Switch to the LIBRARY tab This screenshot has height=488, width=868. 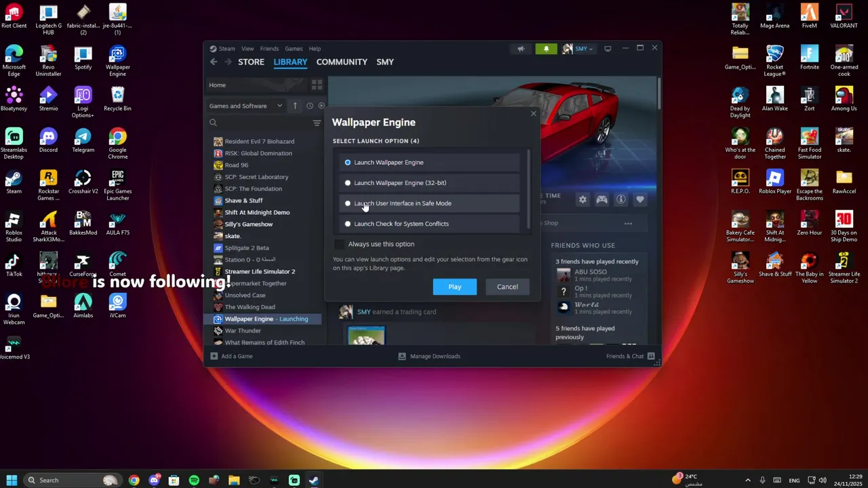290,62
